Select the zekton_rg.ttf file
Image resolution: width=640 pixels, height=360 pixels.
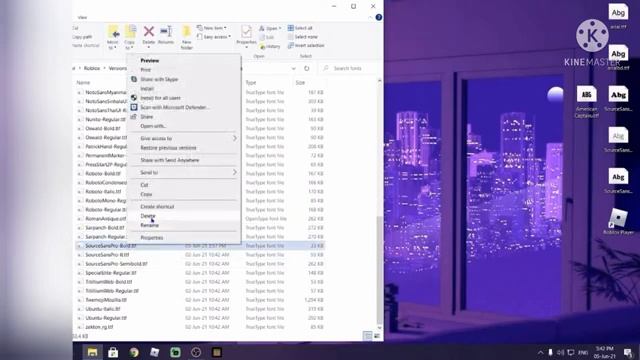coord(99,327)
